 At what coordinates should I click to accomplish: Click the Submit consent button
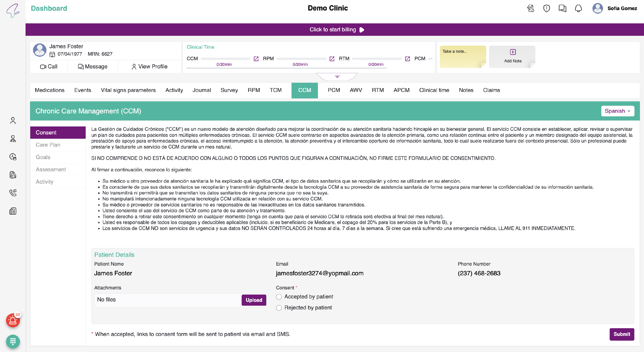click(x=621, y=334)
